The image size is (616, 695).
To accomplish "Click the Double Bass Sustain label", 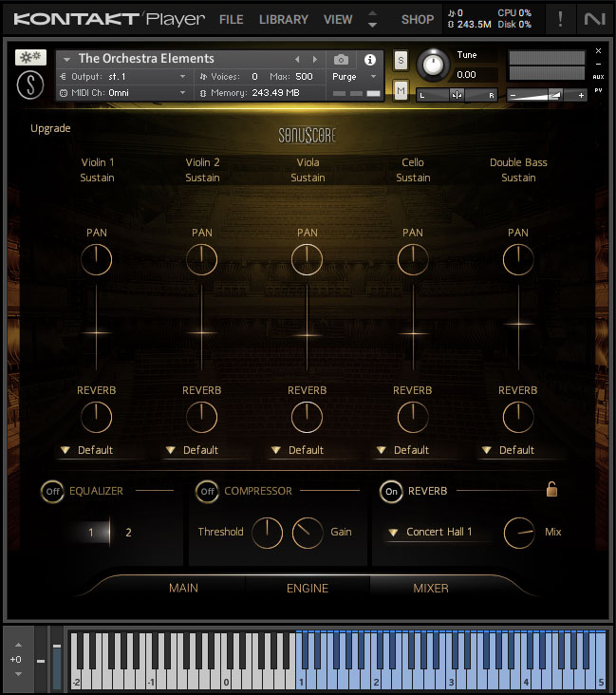I will 518,178.
